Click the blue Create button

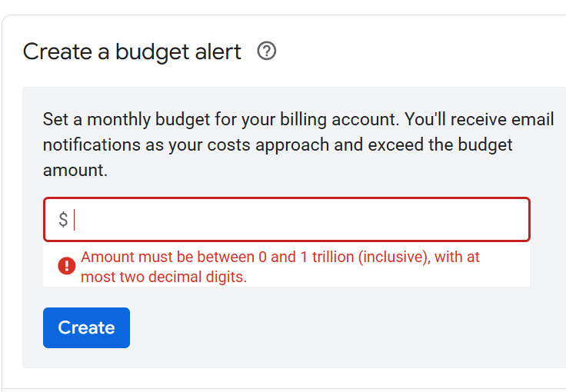point(86,327)
